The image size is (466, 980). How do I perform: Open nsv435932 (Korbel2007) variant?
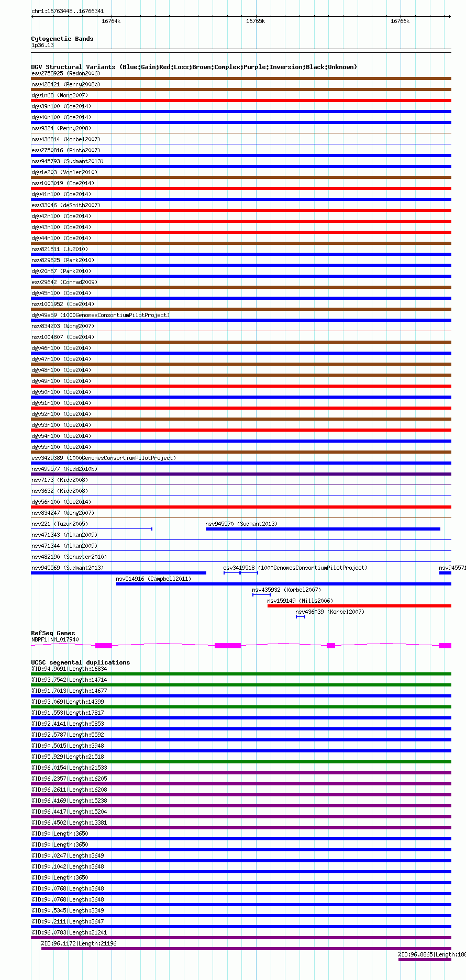coord(286,590)
